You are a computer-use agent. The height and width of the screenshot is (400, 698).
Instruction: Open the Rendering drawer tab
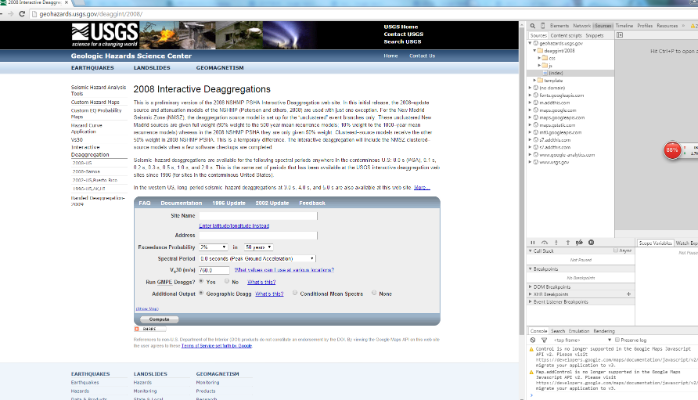(x=604, y=331)
